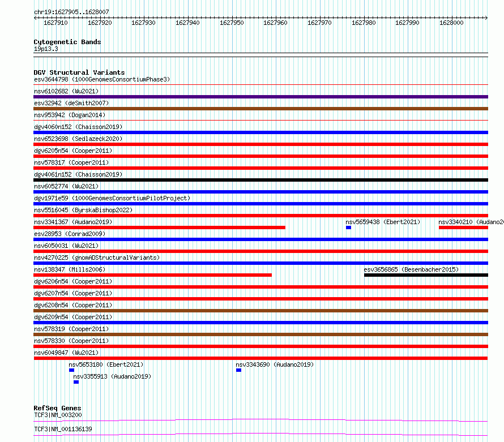Image resolution: width=504 pixels, height=442 pixels.
Task: Click dgv6205n54 (Cooper2011) label
Action: coord(73,151)
